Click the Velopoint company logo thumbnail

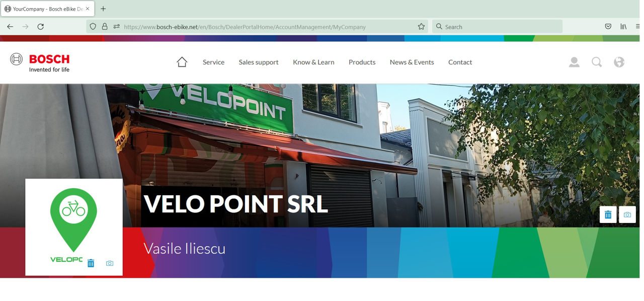[74, 227]
